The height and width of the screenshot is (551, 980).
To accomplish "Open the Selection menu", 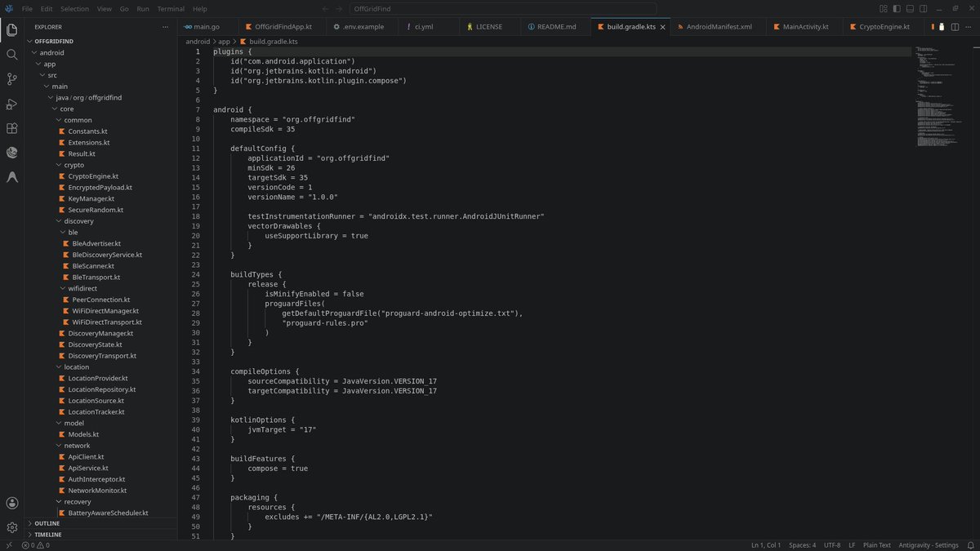I will pyautogui.click(x=75, y=8).
